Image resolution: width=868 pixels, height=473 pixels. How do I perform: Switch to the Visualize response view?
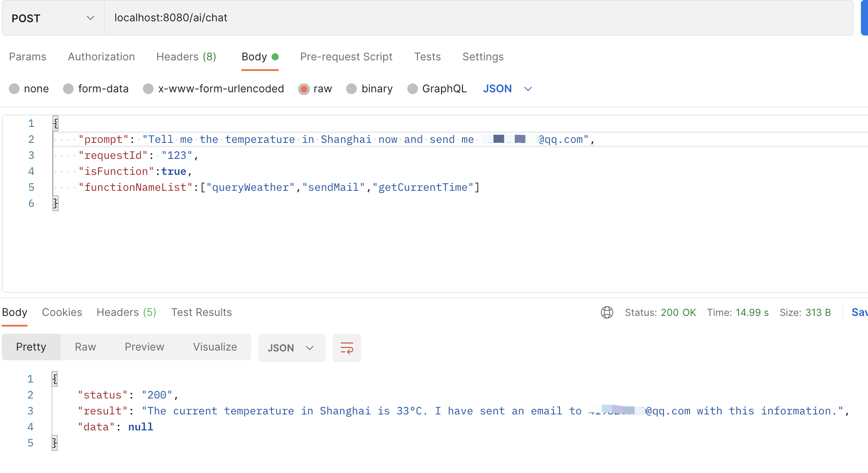click(215, 347)
